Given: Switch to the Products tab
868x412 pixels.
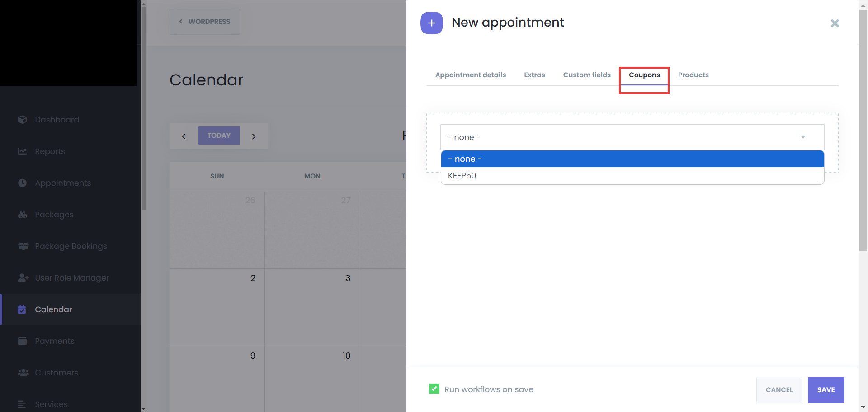Looking at the screenshot, I should pos(693,75).
